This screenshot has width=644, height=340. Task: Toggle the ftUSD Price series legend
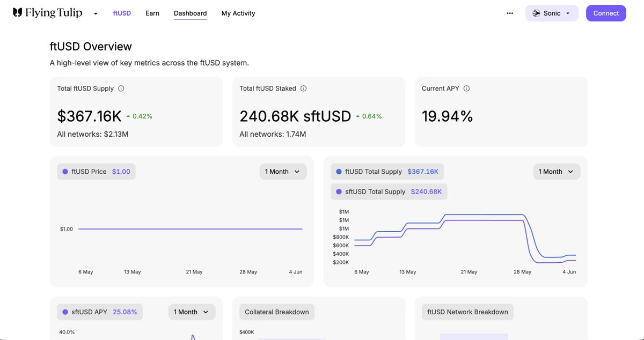point(96,172)
